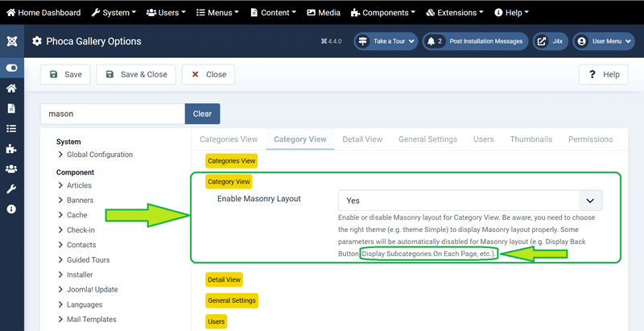Toggle the sidebar menu switch
The height and width of the screenshot is (331, 644).
11,68
